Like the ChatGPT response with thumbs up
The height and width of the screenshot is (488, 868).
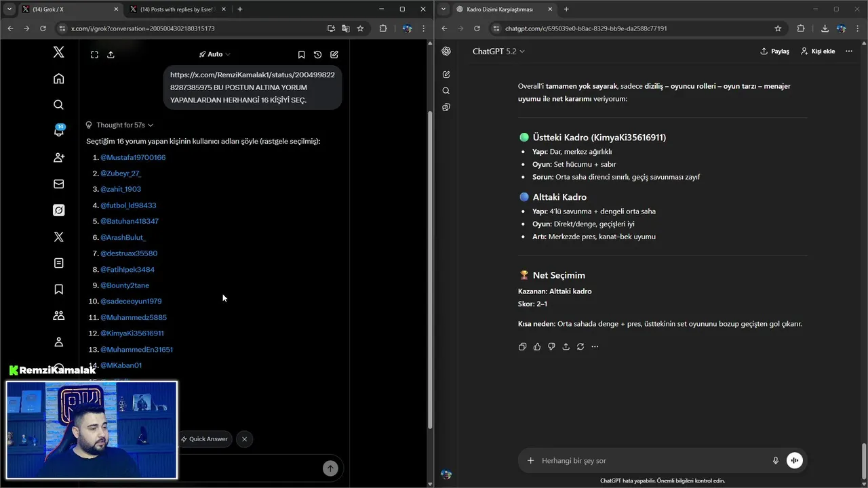point(537,346)
